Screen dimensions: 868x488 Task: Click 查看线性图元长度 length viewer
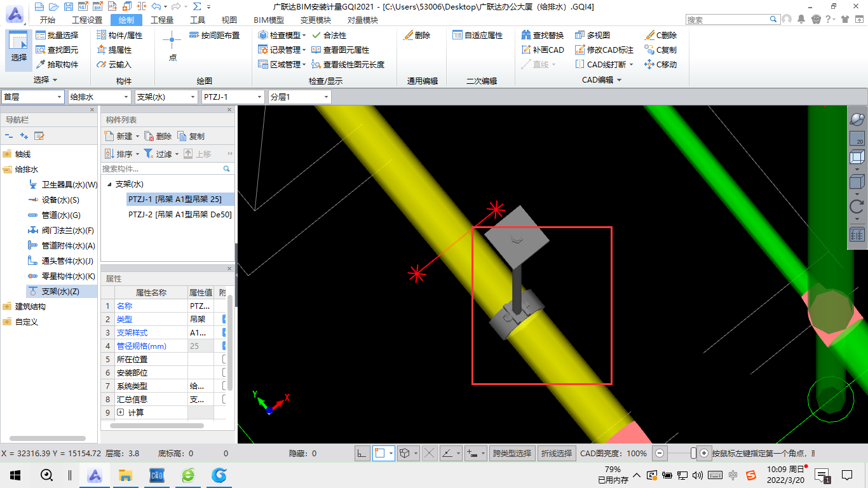pos(348,64)
